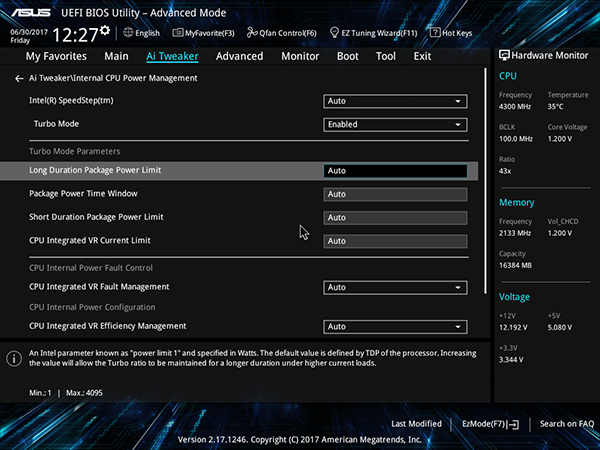Screen dimensions: 600x450
Task: Open Qfan Control(F6)
Action: point(282,33)
